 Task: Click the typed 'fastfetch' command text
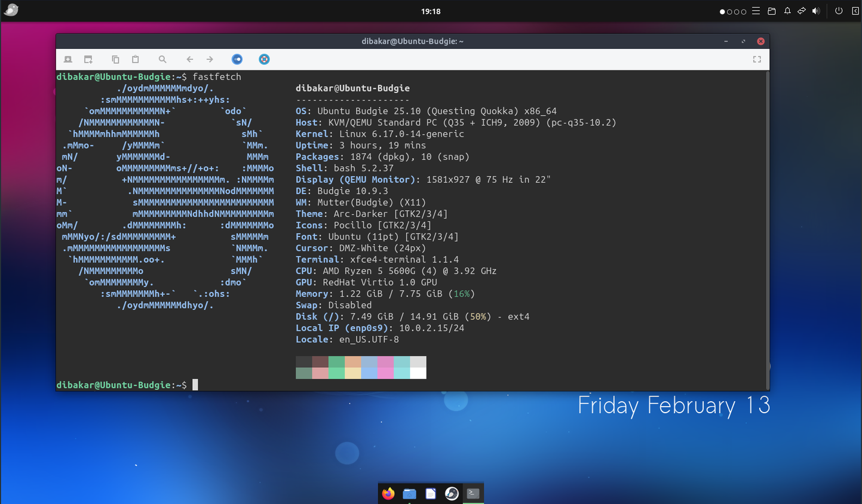pyautogui.click(x=217, y=76)
